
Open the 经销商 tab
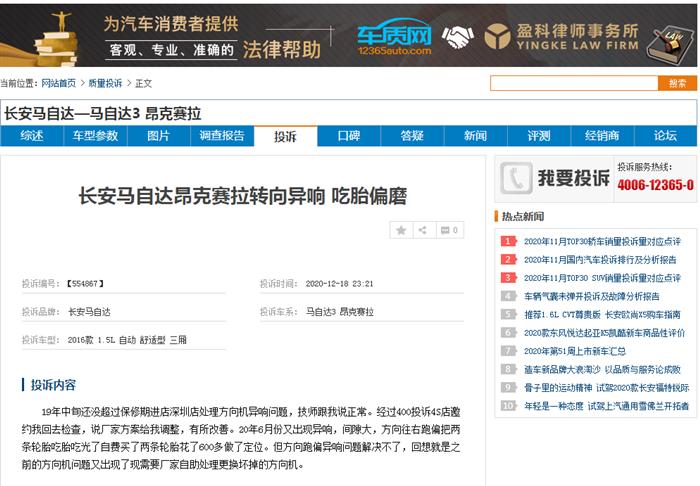click(603, 136)
